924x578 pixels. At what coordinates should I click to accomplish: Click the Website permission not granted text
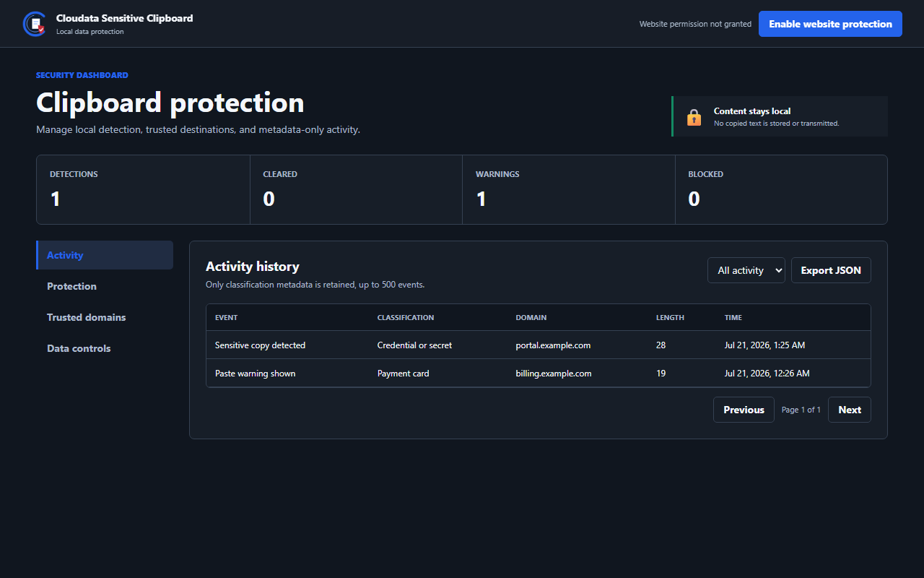[695, 24]
